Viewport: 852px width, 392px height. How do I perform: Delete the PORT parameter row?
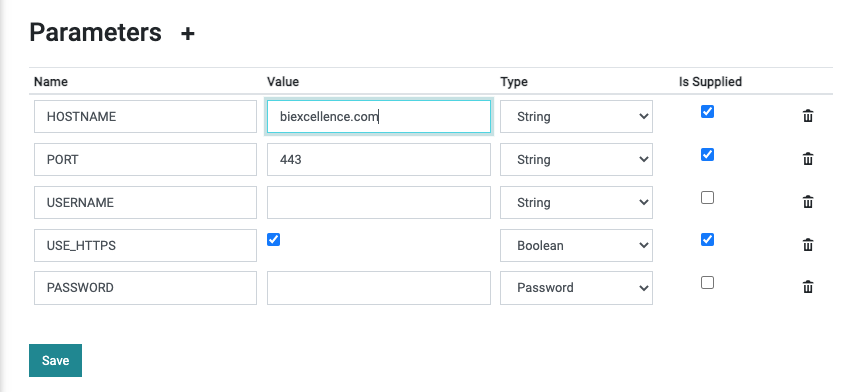coord(808,159)
